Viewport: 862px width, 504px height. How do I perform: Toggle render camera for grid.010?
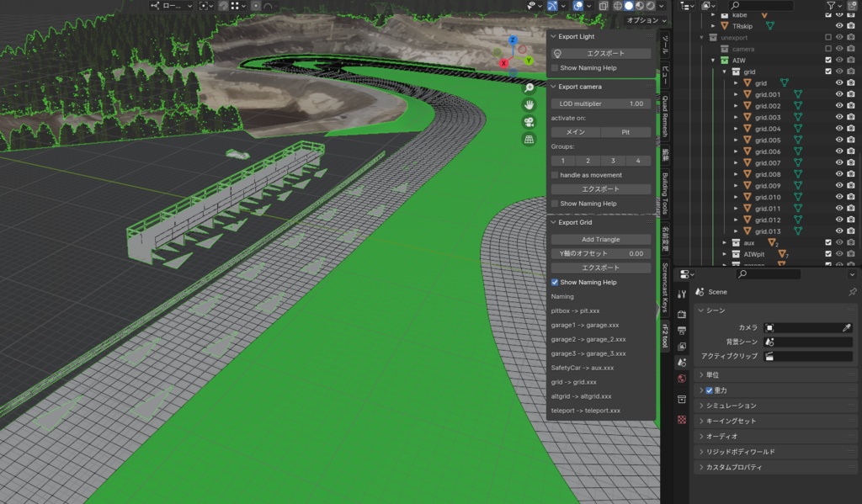(x=851, y=197)
